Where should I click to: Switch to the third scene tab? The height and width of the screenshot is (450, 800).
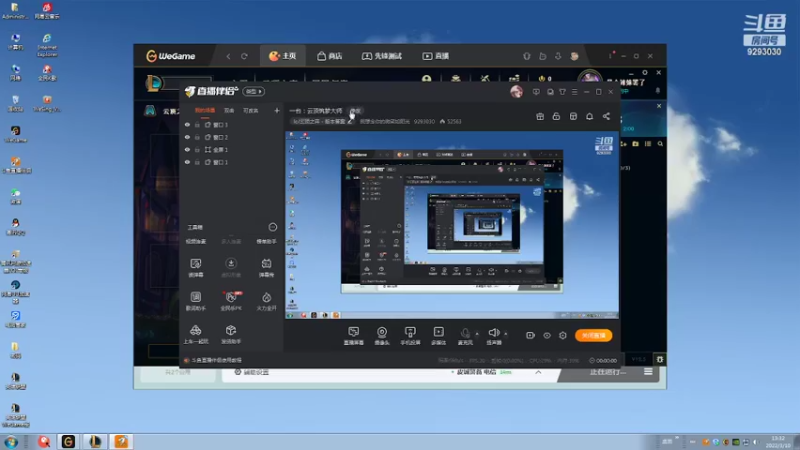251,110
